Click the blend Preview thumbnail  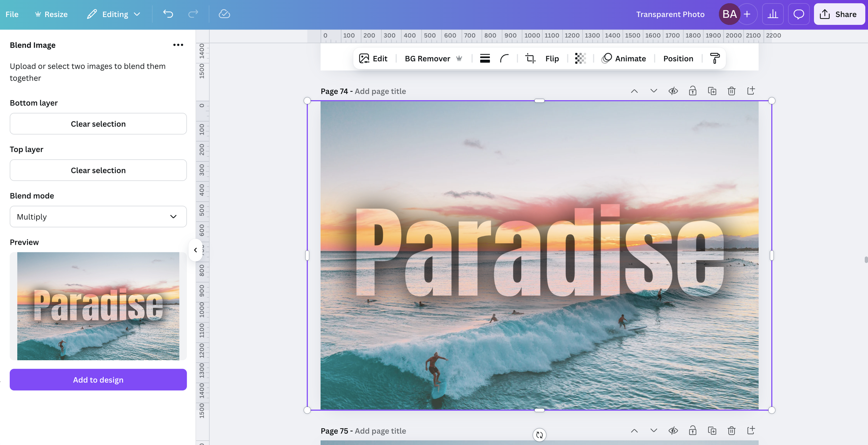[98, 306]
